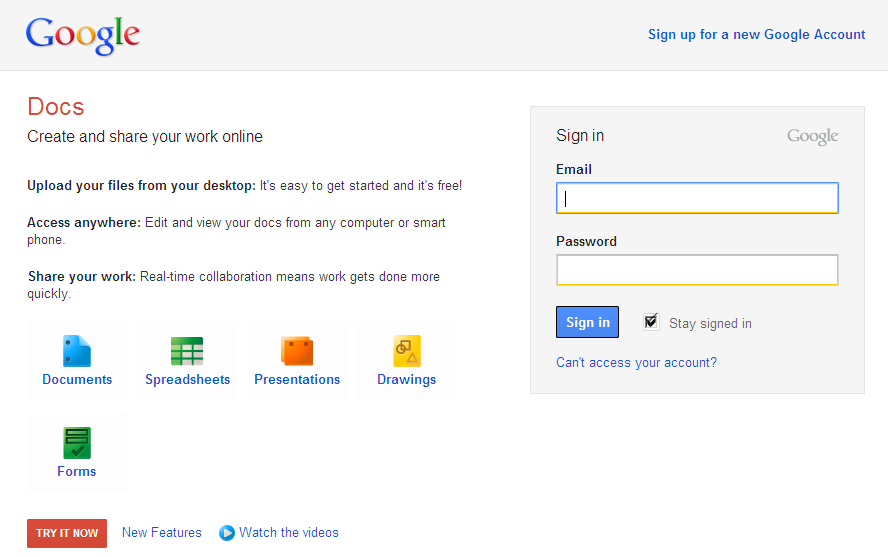Follow the Watch the videos link
The height and width of the screenshot is (557, 888).
pyautogui.click(x=289, y=533)
